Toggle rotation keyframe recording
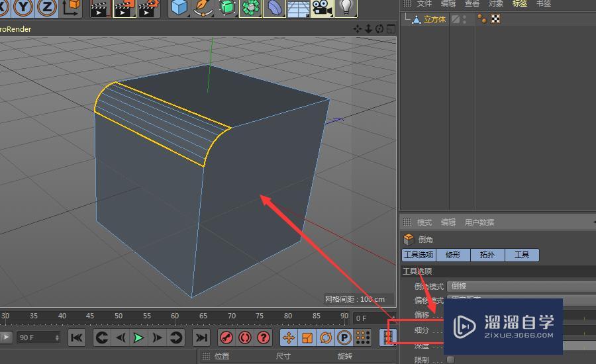The height and width of the screenshot is (364, 596). coord(326,338)
